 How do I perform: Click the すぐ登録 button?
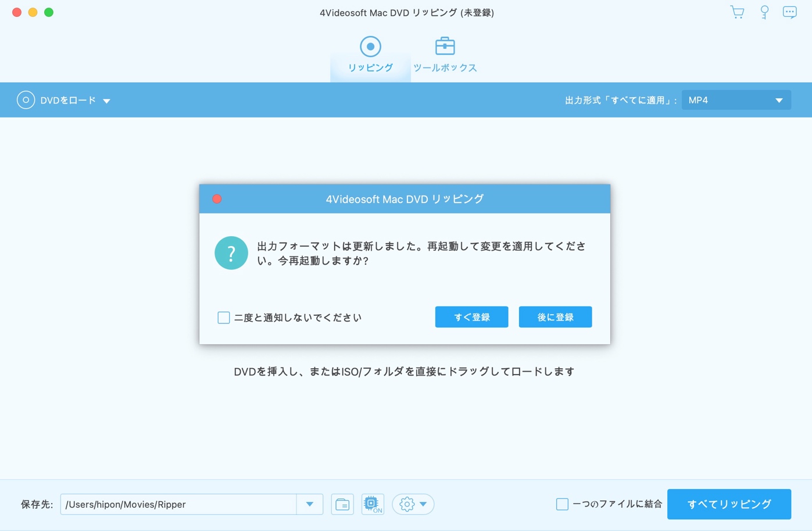(471, 317)
